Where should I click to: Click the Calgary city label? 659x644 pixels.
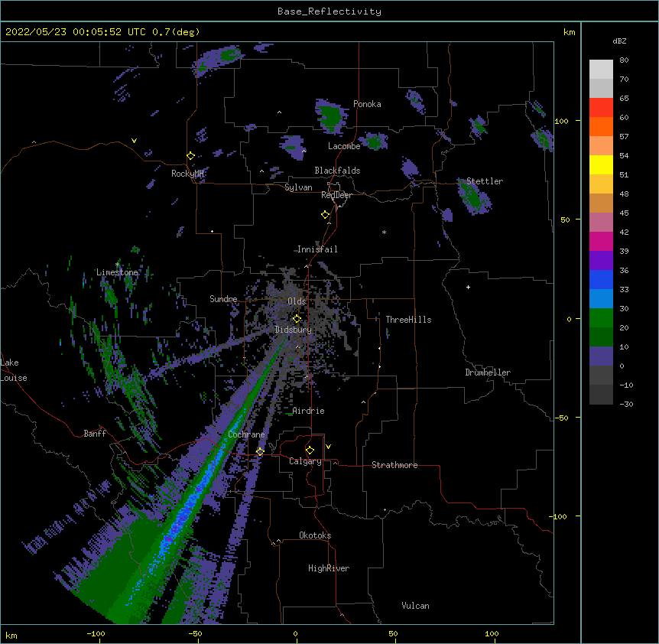305,461
